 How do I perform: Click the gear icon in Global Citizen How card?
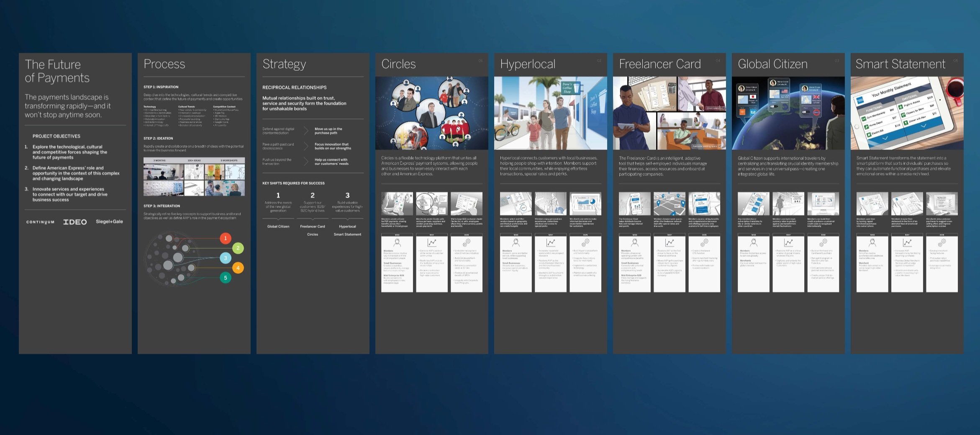click(x=823, y=242)
